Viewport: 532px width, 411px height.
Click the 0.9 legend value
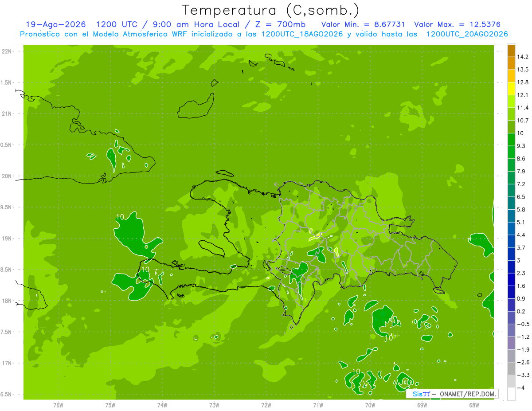522,299
